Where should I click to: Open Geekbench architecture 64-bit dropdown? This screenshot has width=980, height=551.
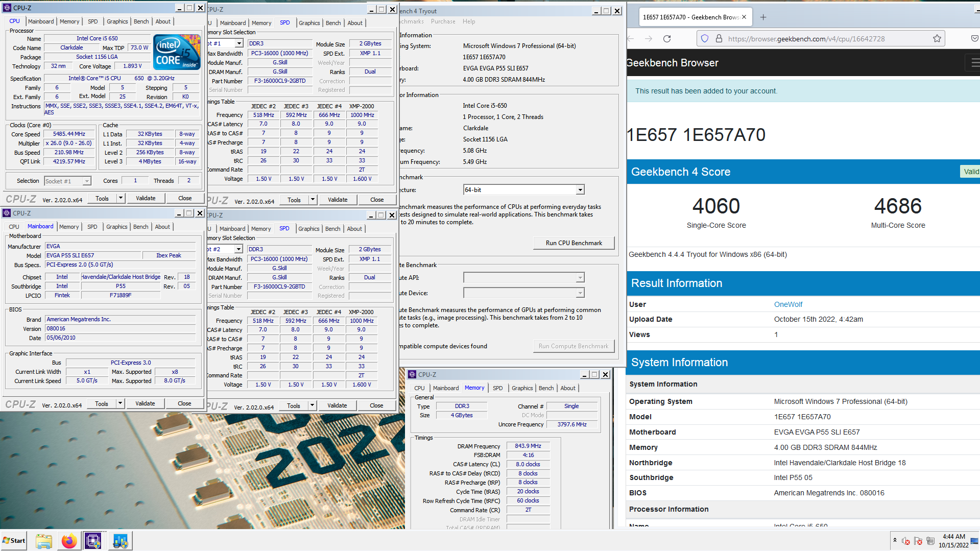(x=580, y=190)
